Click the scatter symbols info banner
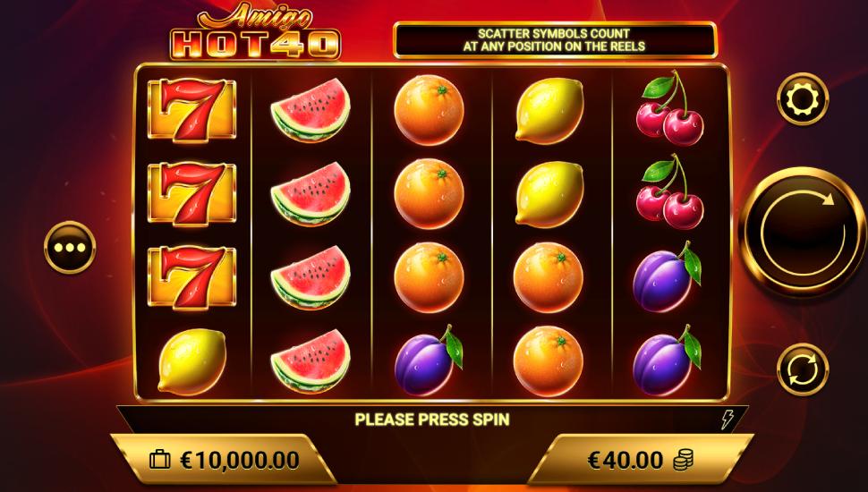This screenshot has width=868, height=492. pyautogui.click(x=555, y=40)
